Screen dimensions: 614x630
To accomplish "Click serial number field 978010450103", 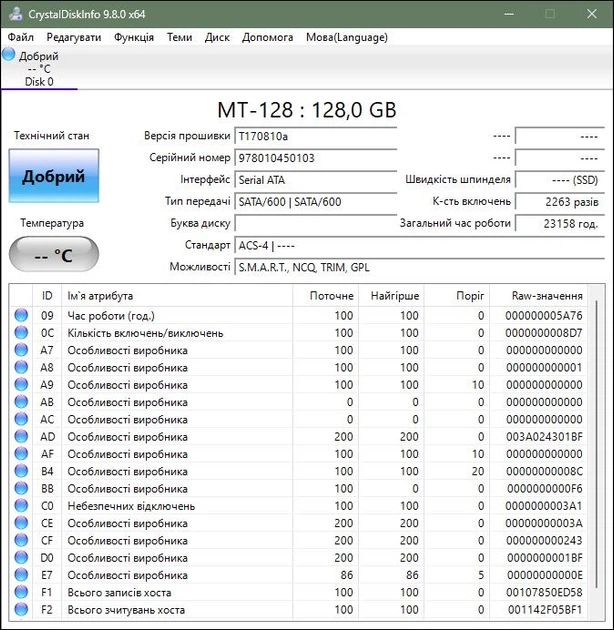I will coord(316,158).
